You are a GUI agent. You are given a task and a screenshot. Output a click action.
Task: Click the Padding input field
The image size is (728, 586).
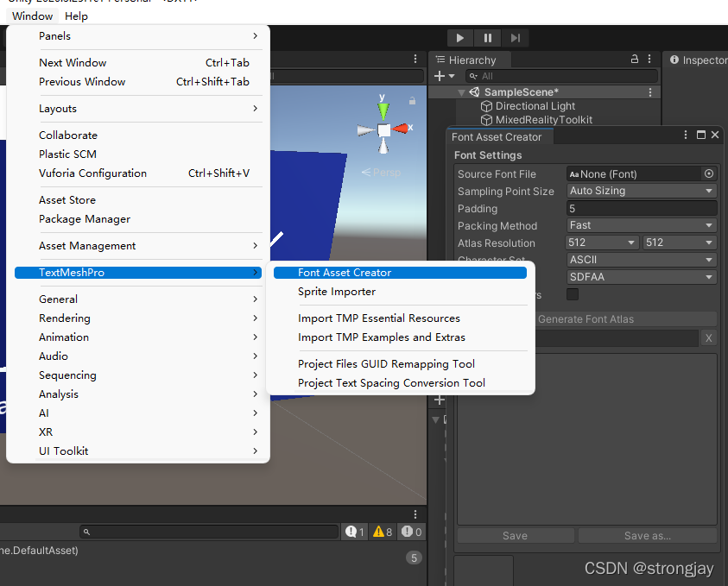[x=642, y=208]
